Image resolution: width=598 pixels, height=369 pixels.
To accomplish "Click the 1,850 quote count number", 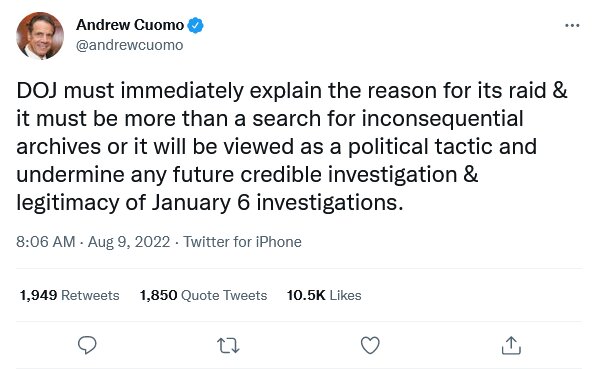I will click(x=158, y=295).
